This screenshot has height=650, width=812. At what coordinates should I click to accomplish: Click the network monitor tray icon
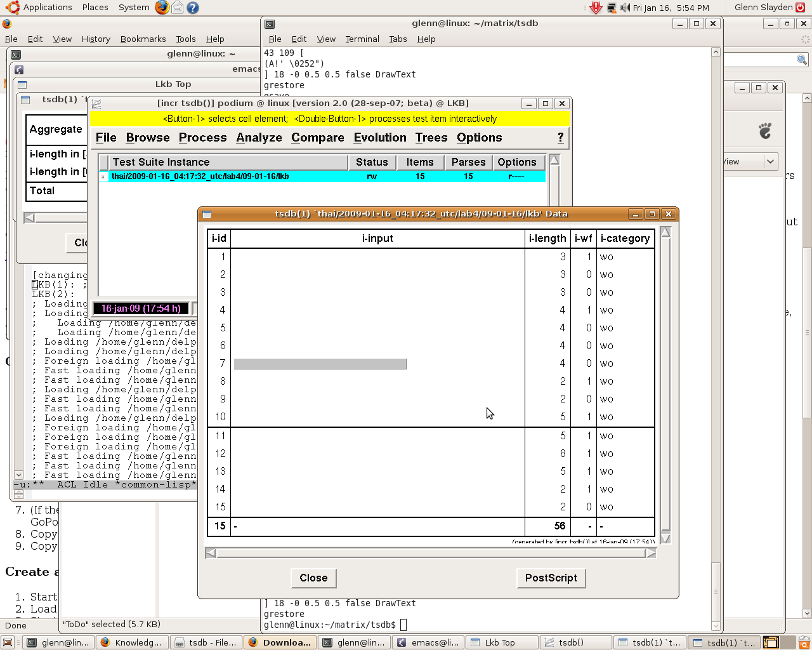[x=612, y=8]
